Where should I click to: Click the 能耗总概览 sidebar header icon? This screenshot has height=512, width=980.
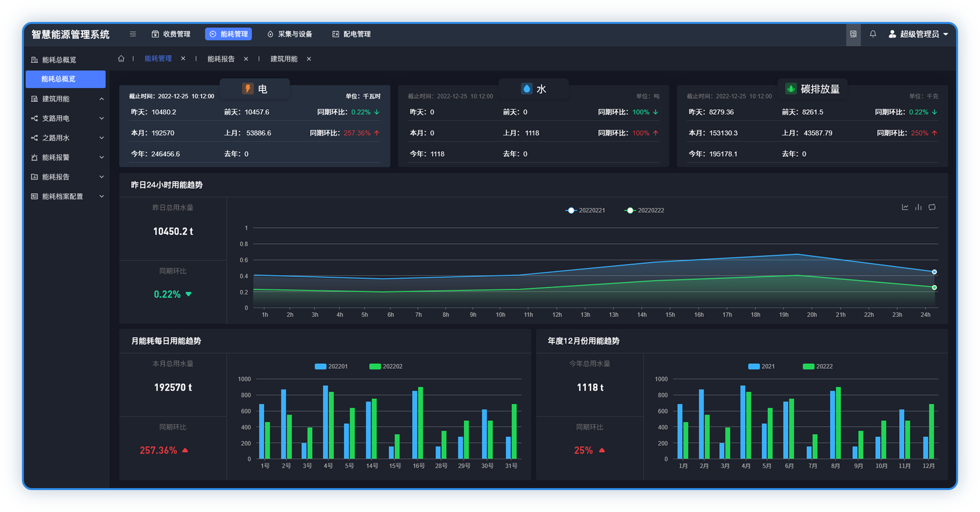click(34, 60)
